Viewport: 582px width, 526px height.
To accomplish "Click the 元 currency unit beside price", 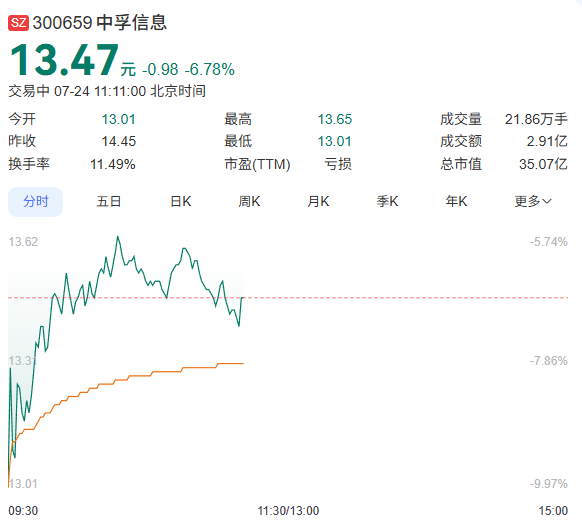I will coord(128,70).
